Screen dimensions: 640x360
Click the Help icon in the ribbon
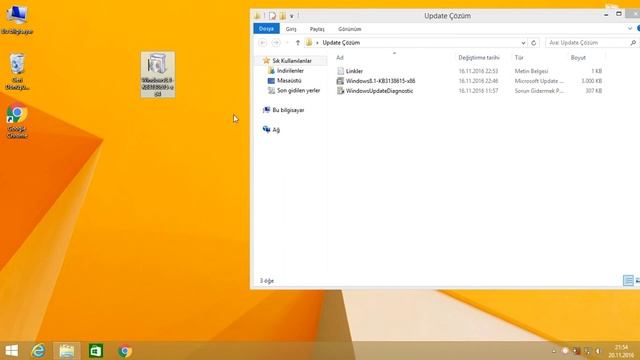(638, 29)
